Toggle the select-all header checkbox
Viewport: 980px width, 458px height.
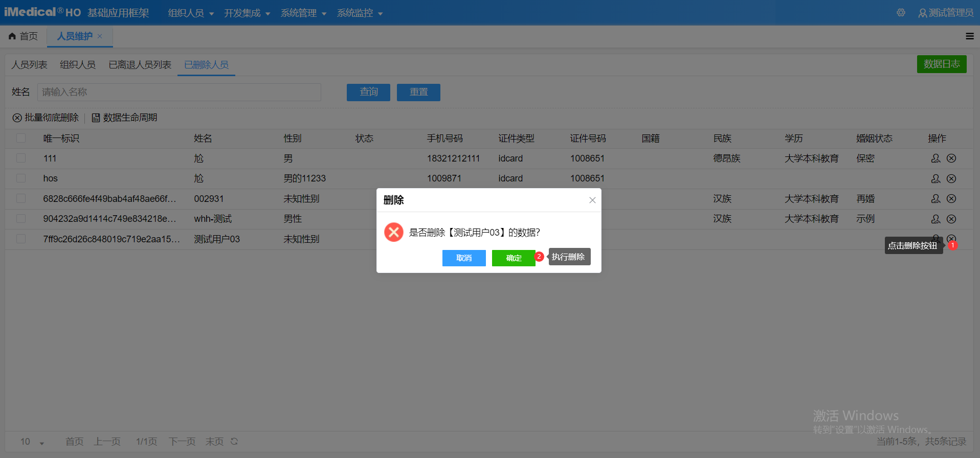(x=21, y=138)
